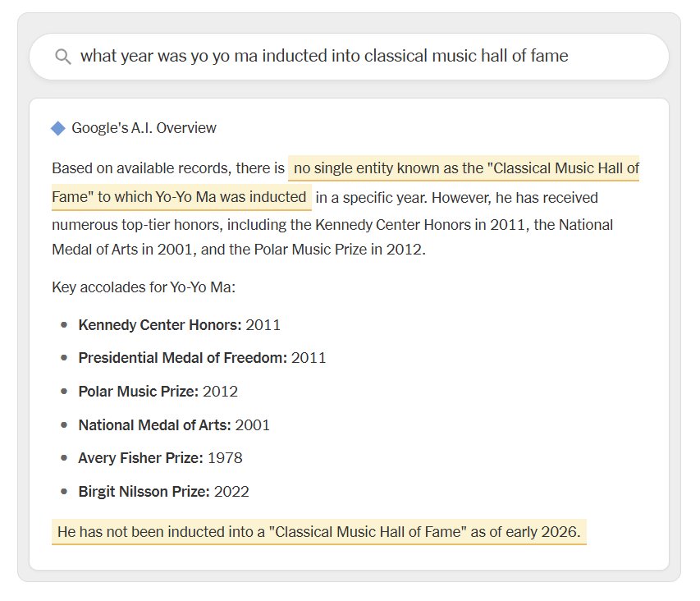The image size is (700, 601).
Task: Click the "Key accolades for Yo-Yo Ma:" line
Action: click(x=144, y=288)
